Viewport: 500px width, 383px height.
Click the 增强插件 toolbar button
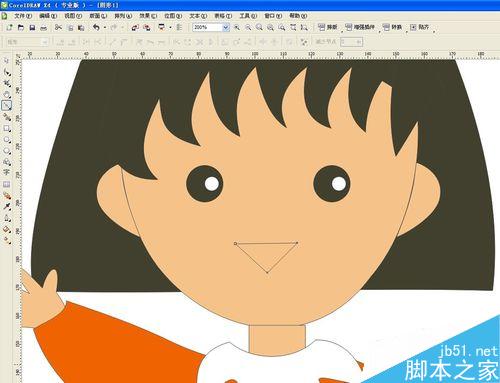click(360, 27)
